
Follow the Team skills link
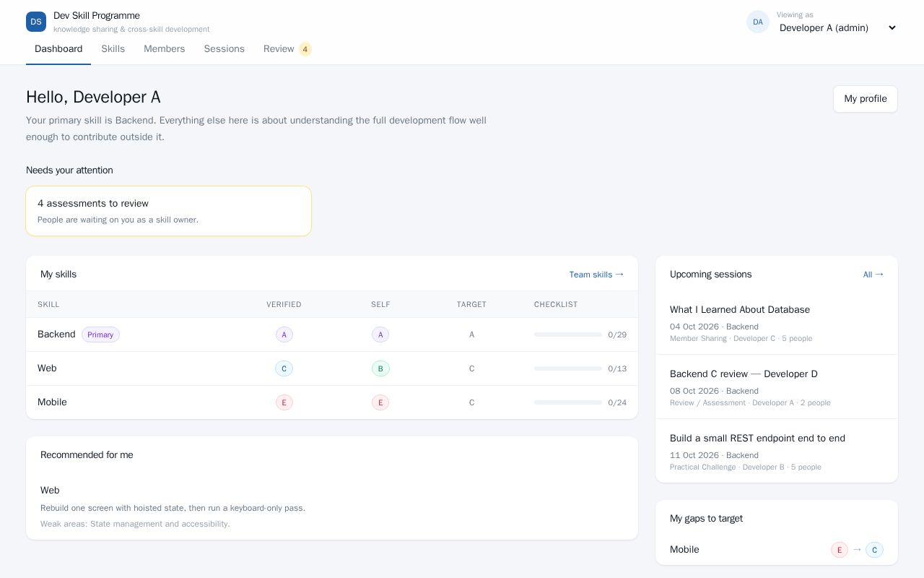pos(596,275)
